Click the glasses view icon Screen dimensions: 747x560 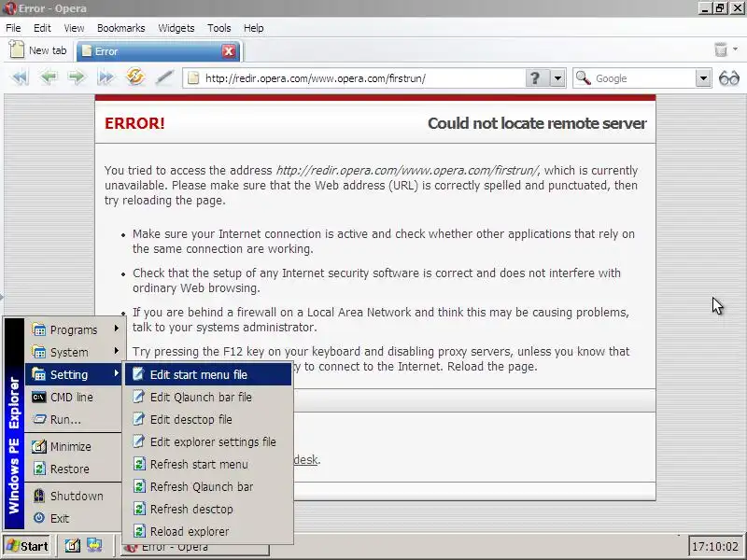click(729, 78)
